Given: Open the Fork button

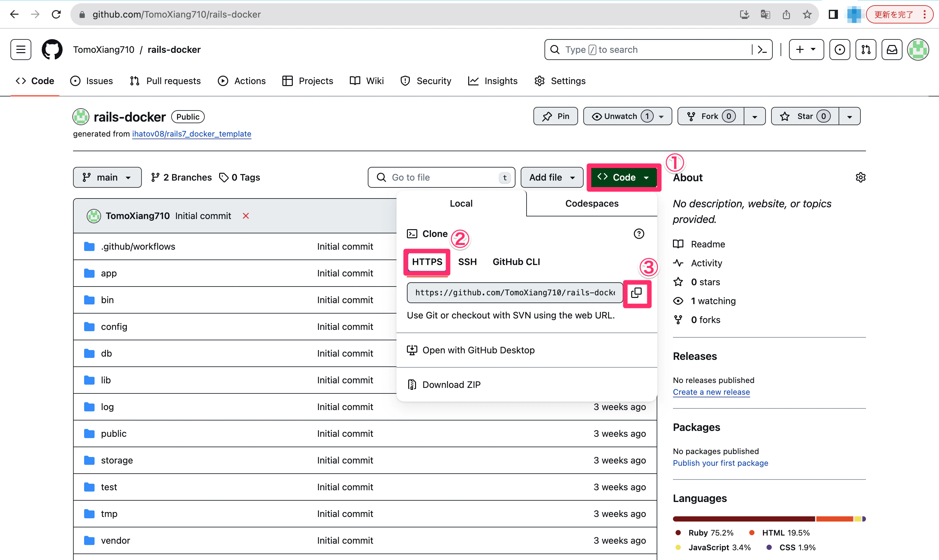Looking at the screenshot, I should point(711,116).
